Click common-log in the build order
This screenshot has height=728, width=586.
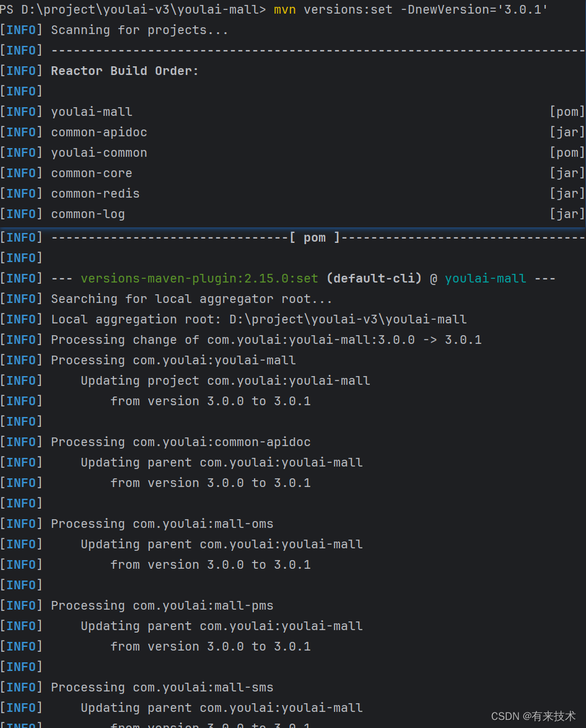(x=88, y=214)
